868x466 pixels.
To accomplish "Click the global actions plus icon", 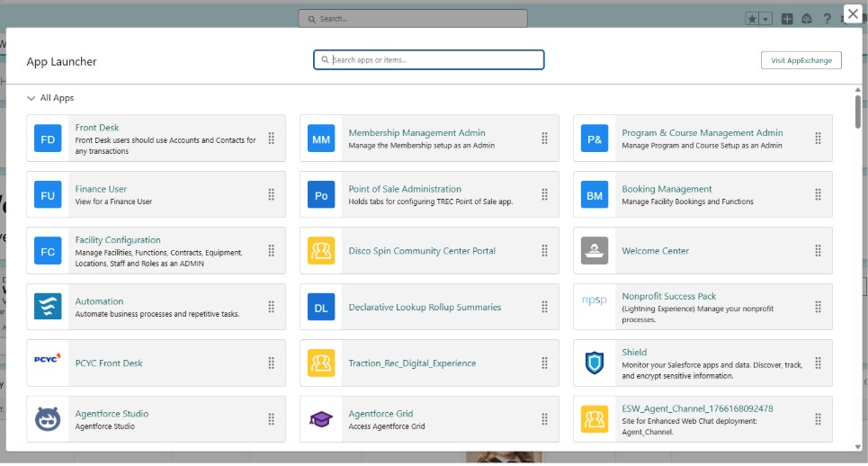I will pyautogui.click(x=787, y=19).
